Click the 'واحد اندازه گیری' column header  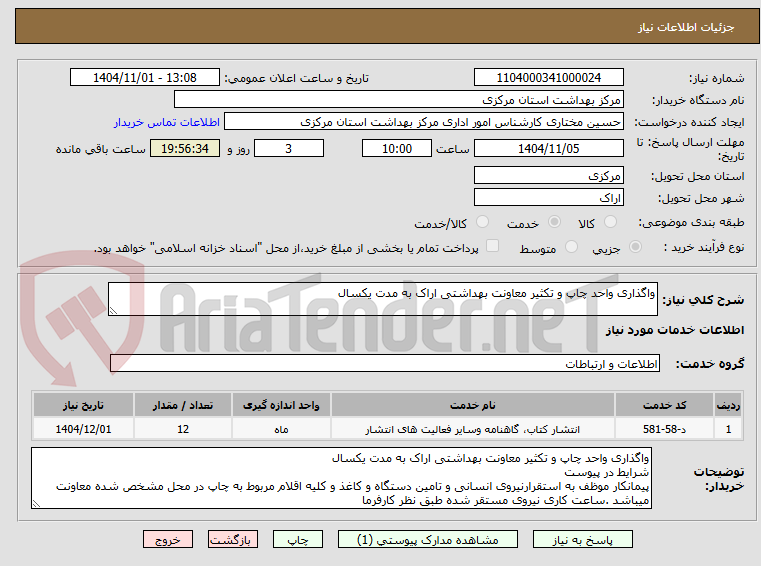pyautogui.click(x=281, y=405)
